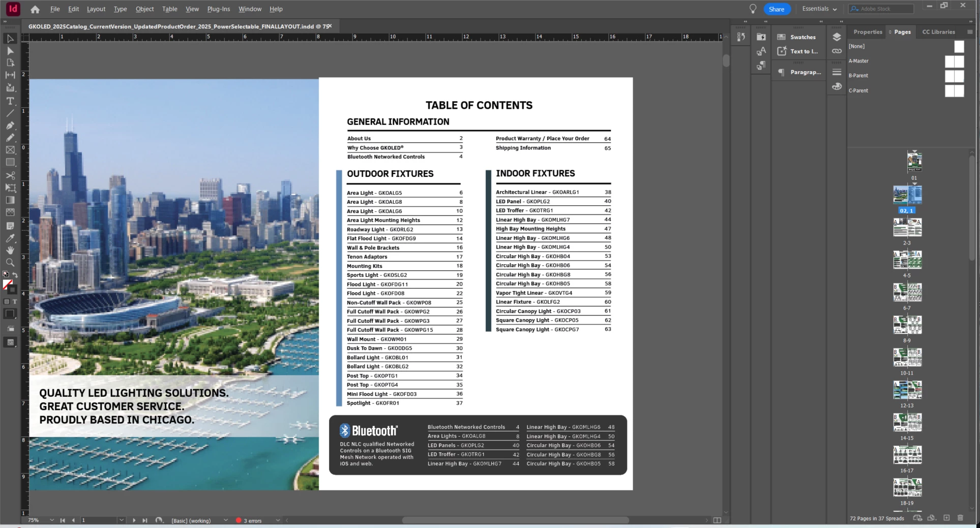Open the File menu
The width and height of the screenshot is (980, 528).
(x=55, y=9)
